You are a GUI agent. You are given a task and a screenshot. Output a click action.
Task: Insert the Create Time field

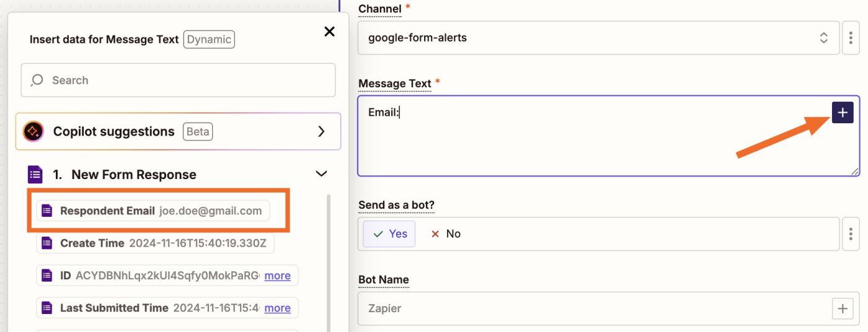click(x=155, y=243)
